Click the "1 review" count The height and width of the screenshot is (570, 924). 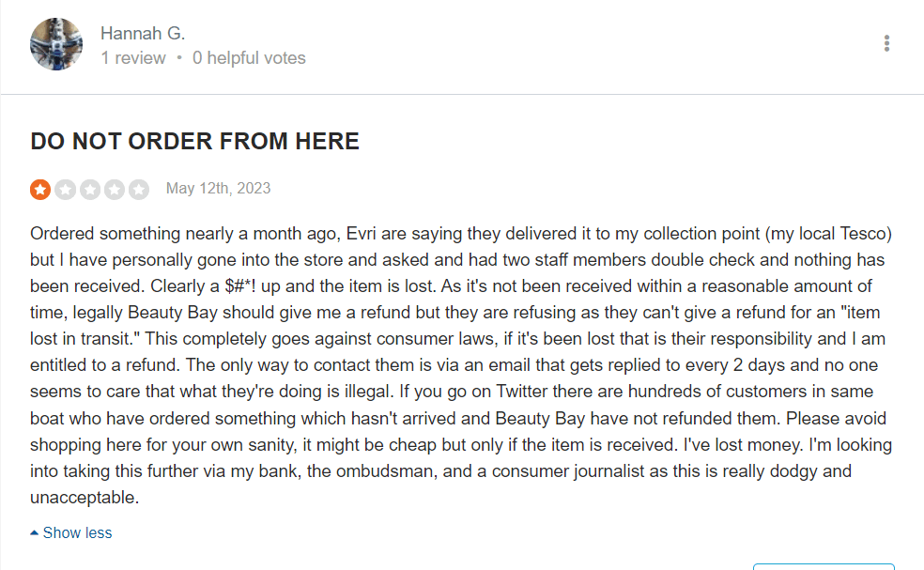tap(132, 58)
